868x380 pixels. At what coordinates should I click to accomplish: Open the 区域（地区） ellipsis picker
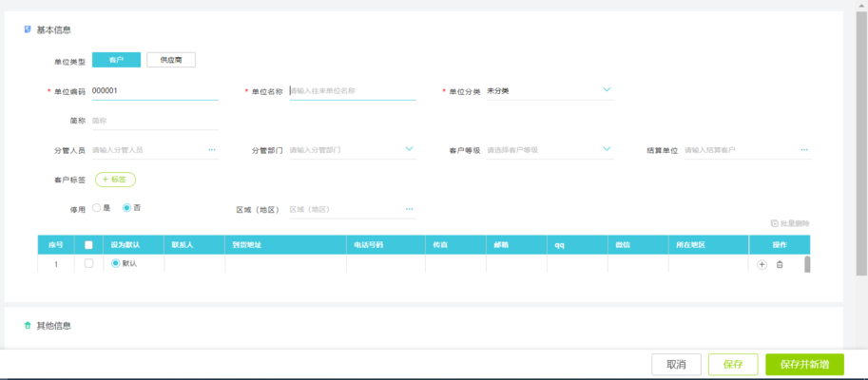(409, 209)
